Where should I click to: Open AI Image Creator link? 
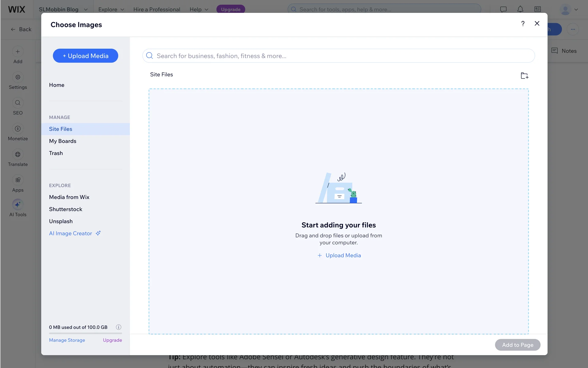(x=71, y=233)
